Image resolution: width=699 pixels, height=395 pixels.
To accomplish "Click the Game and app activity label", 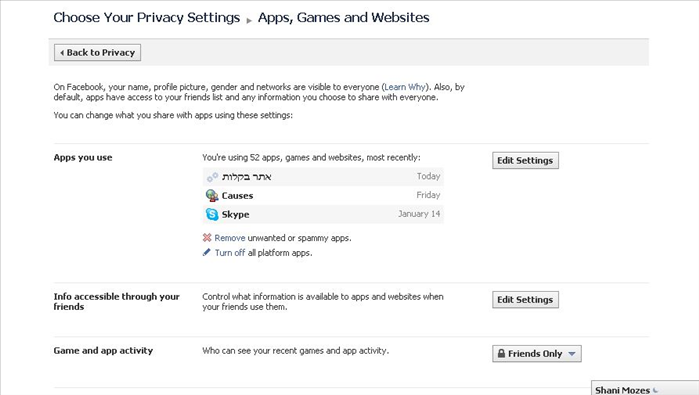I will (103, 350).
